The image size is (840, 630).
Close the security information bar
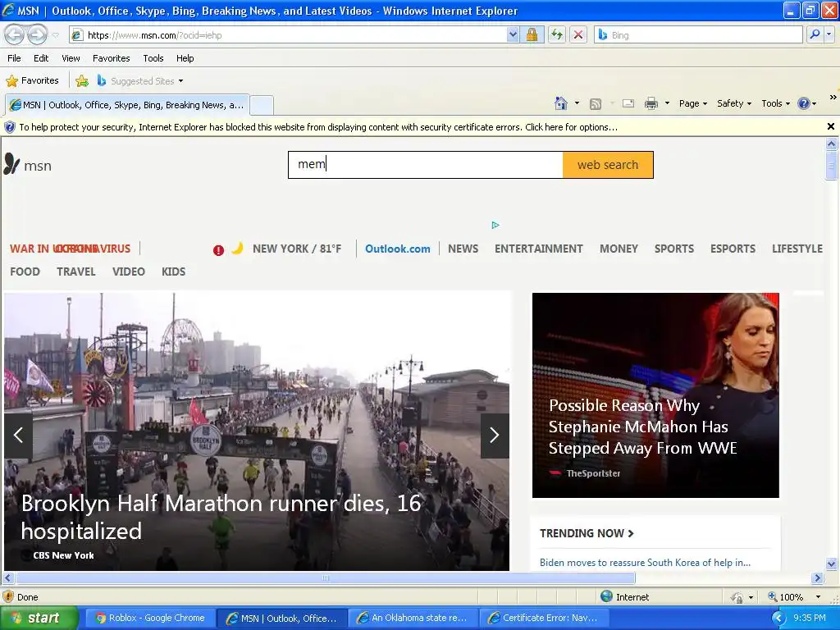[831, 126]
